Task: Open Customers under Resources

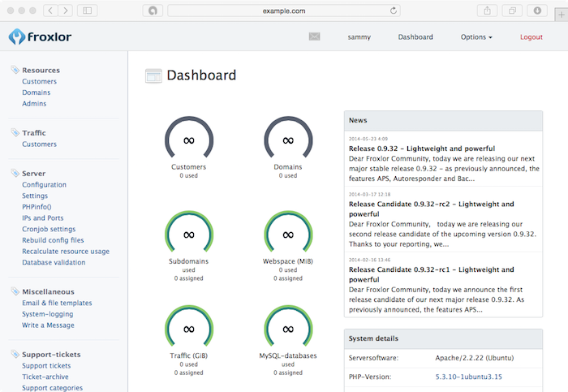Action: [x=39, y=82]
